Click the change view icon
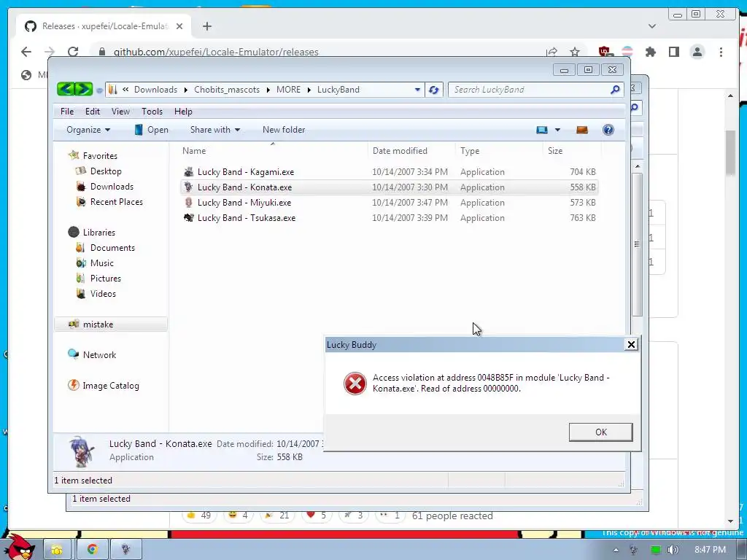 [x=542, y=130]
